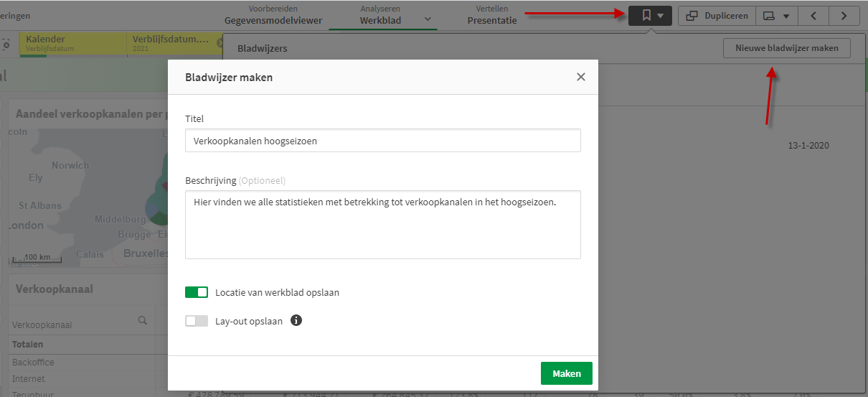
Task: Click the Bladwijzers panel heading
Action: [x=263, y=48]
